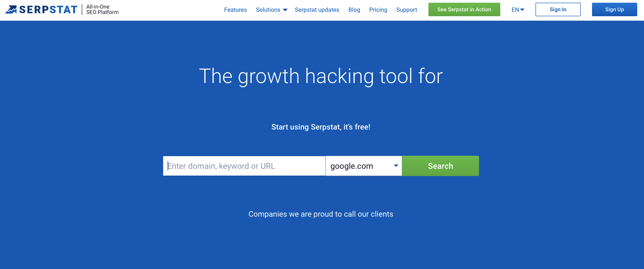Click the Sign In button
The width and height of the screenshot is (644, 269).
(558, 9)
